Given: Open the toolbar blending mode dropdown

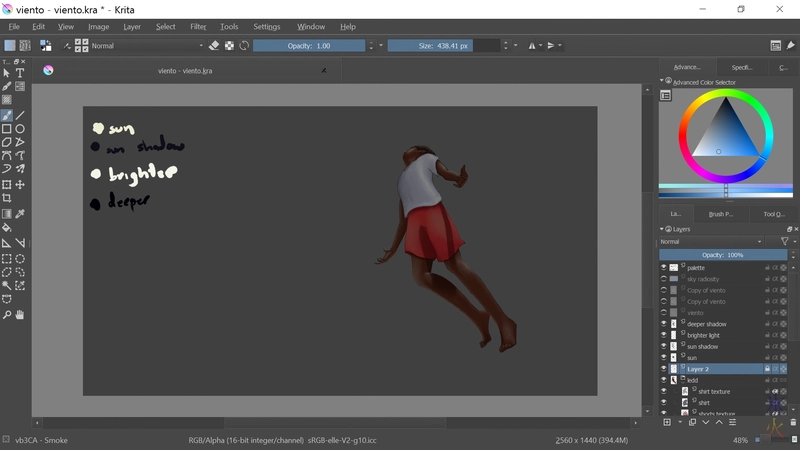Looking at the screenshot, I should point(147,45).
